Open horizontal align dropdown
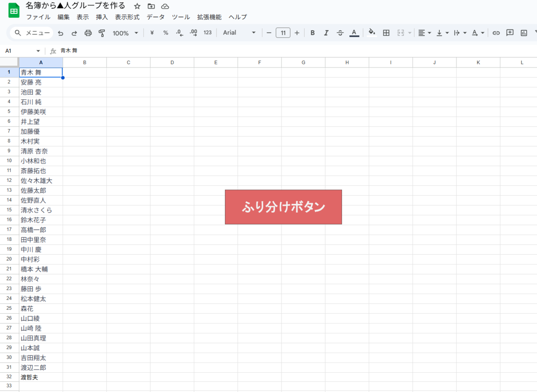The image size is (537, 392). point(425,33)
